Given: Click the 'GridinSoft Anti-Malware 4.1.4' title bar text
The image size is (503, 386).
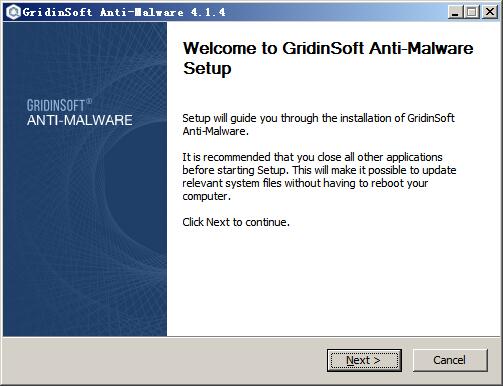Looking at the screenshot, I should [124, 12].
